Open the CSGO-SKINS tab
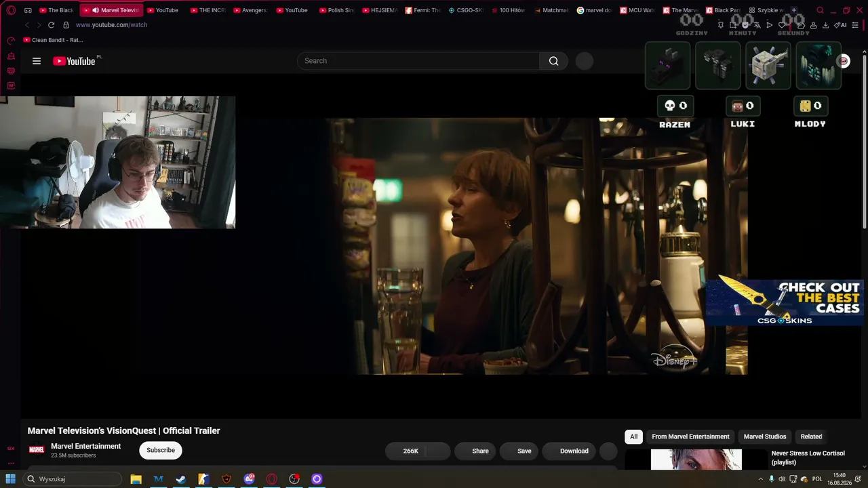The image size is (868, 488). pos(466,10)
